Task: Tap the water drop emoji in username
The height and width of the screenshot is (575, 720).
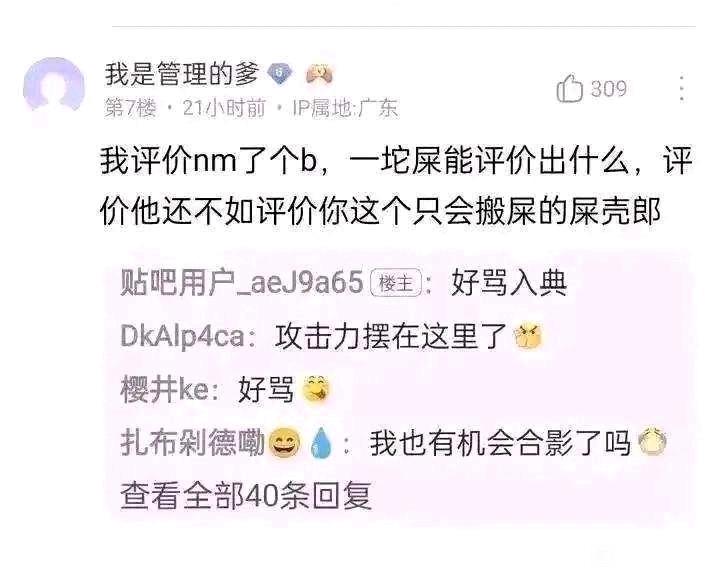Action: pos(321,443)
